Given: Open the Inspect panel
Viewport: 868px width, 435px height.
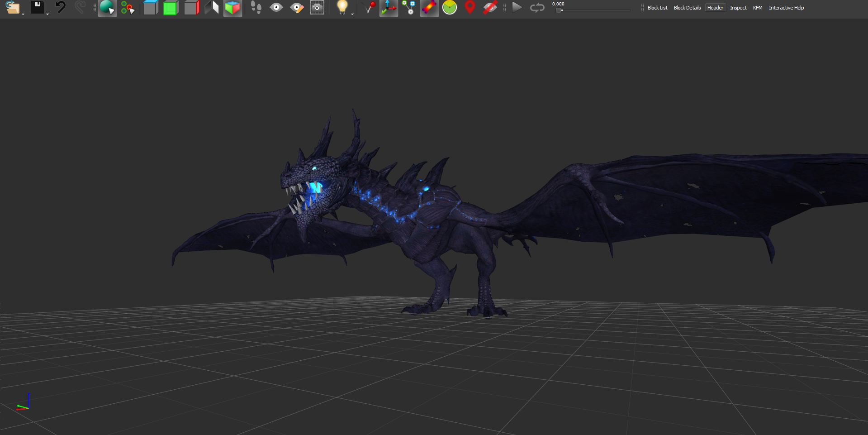Looking at the screenshot, I should [x=738, y=8].
